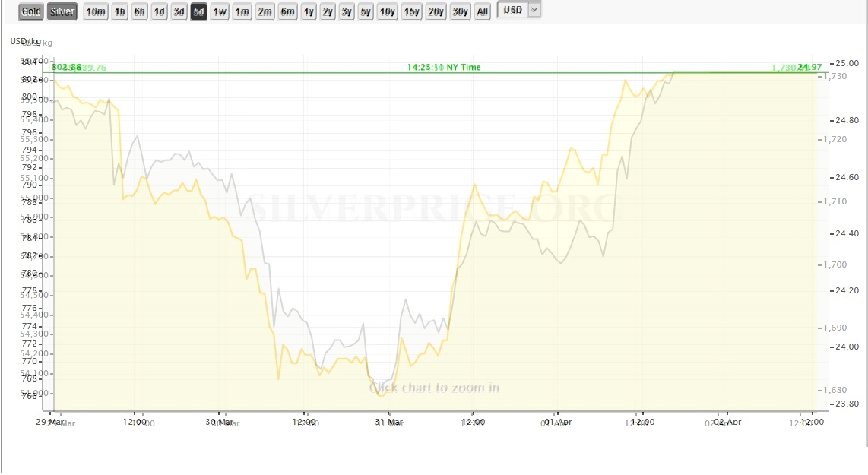This screenshot has height=475, width=868.
Task: Set chart range to 1d
Action: click(159, 11)
